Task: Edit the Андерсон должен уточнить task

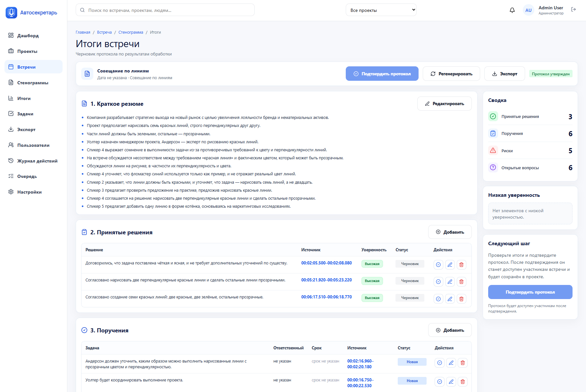Action: pos(451,363)
